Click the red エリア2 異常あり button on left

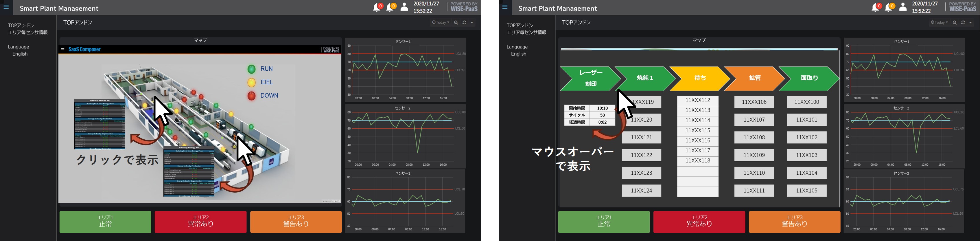(x=200, y=222)
